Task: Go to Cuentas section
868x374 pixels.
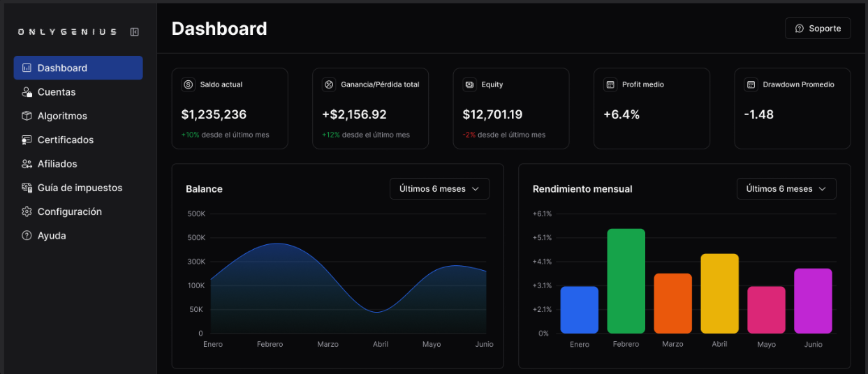Action: coord(78,92)
